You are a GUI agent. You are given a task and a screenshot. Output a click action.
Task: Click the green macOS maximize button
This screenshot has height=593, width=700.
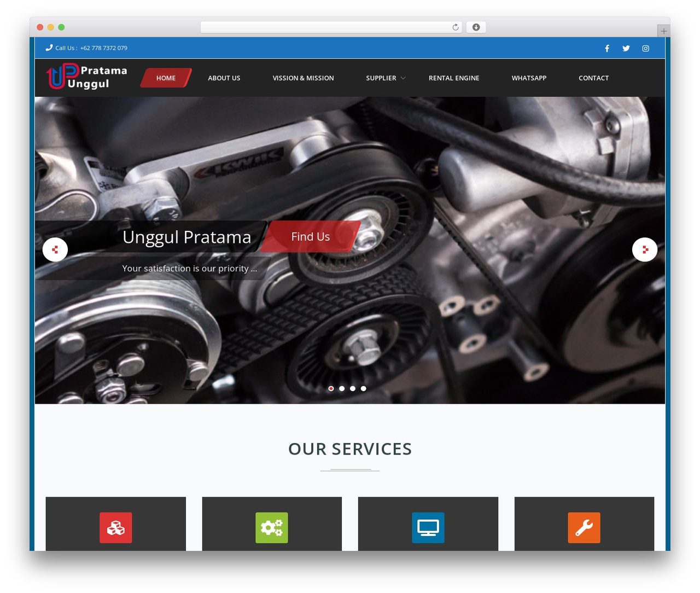61,27
